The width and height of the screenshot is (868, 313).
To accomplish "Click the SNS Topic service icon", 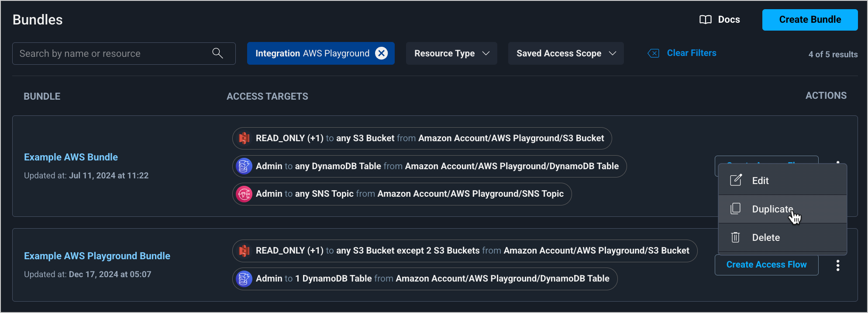I will click(244, 194).
